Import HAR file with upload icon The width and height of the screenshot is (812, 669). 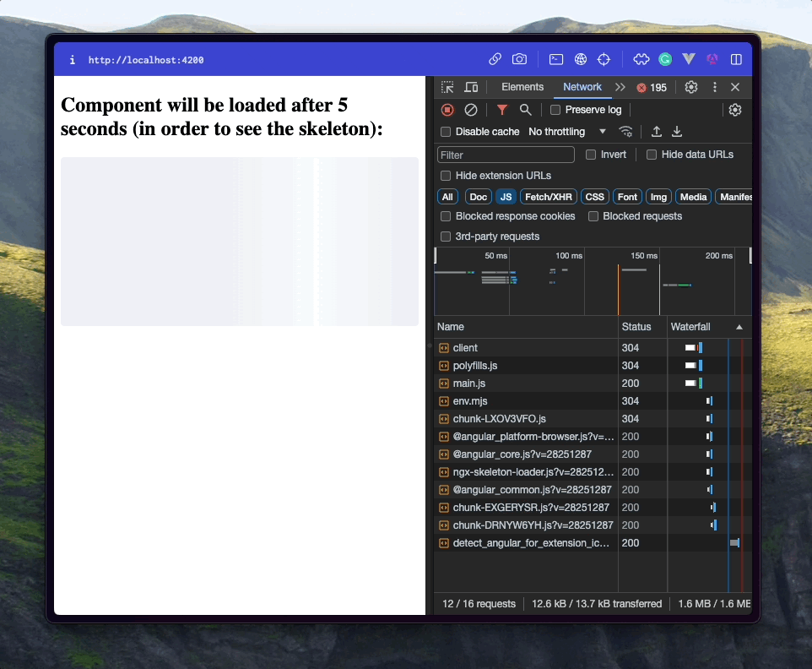point(656,132)
